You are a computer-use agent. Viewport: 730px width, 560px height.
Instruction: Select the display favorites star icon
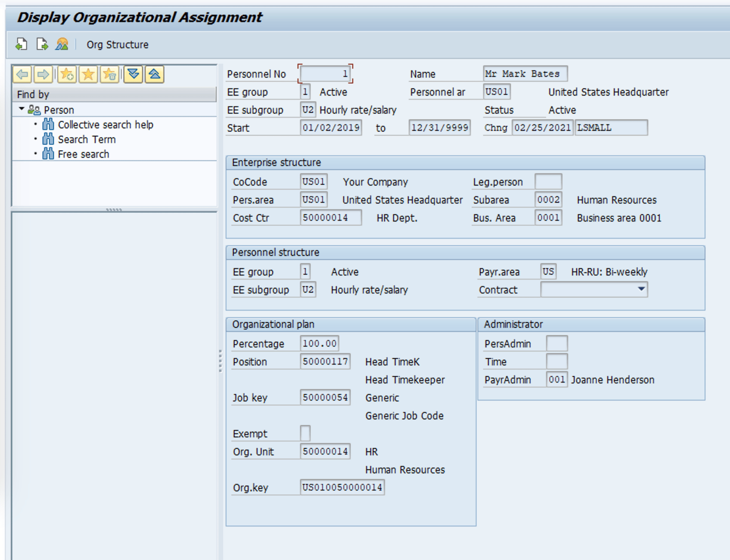pos(87,74)
